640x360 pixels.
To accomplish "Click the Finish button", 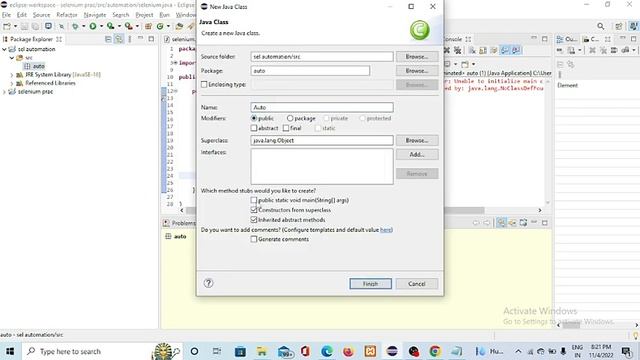I will point(371,284).
